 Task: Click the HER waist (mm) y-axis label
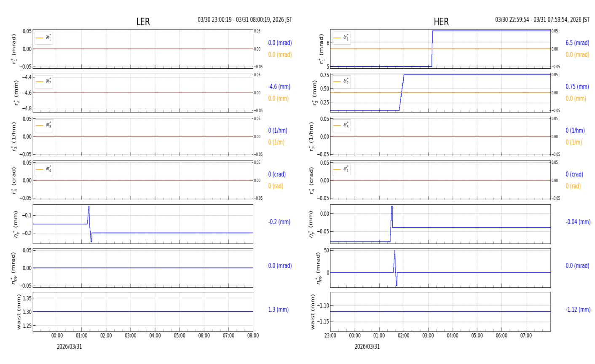tap(313, 312)
